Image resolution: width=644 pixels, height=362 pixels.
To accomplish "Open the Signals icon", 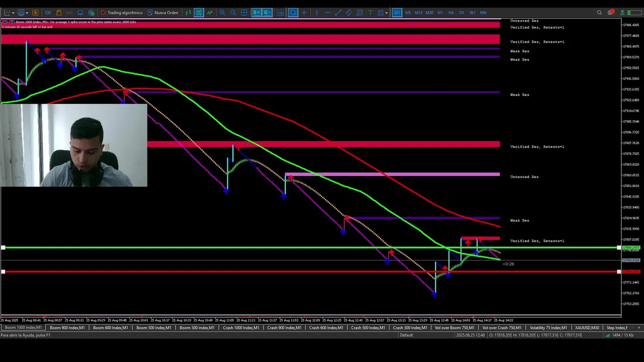I will point(69,13).
